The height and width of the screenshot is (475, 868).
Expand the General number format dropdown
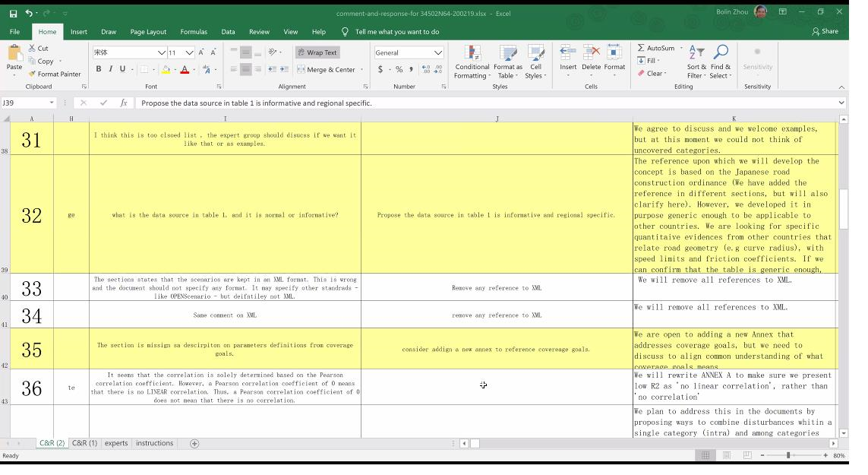click(438, 52)
